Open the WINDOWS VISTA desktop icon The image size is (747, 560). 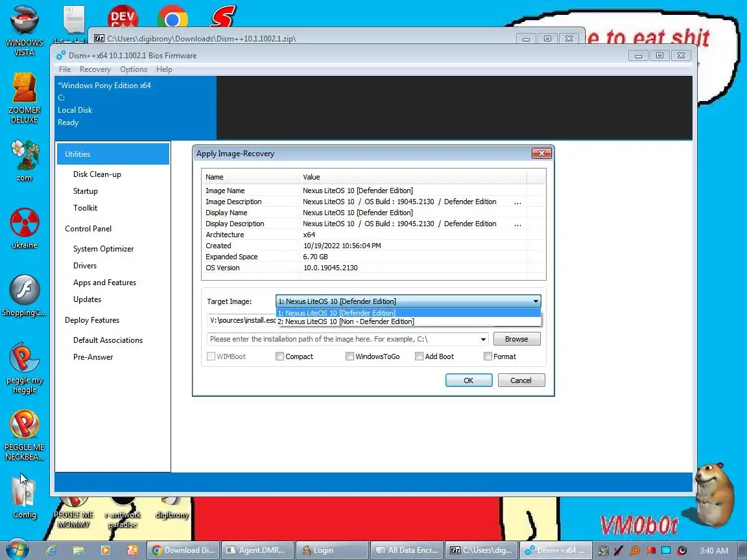pos(24,30)
